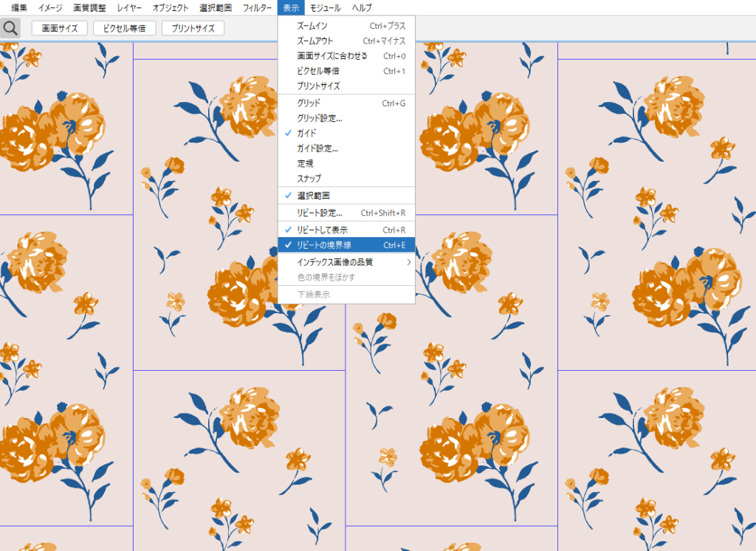Open the ヘルプ menu
Viewport: 756px width, 551px height.
362,7
